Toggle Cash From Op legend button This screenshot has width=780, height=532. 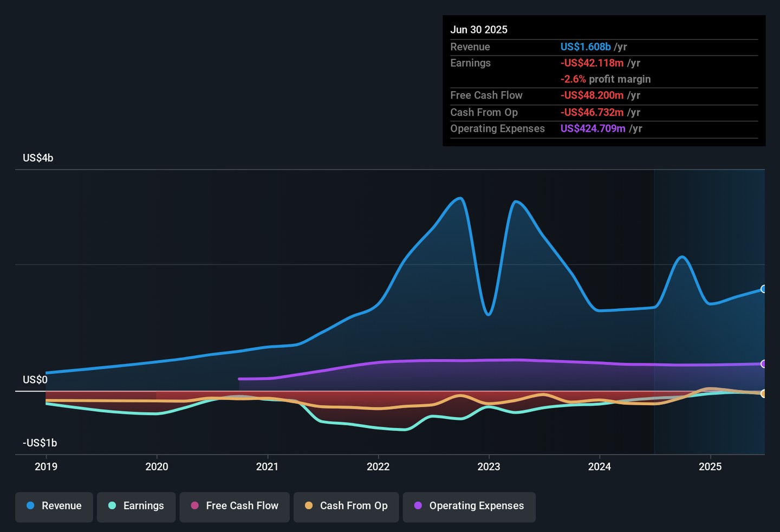click(x=346, y=506)
